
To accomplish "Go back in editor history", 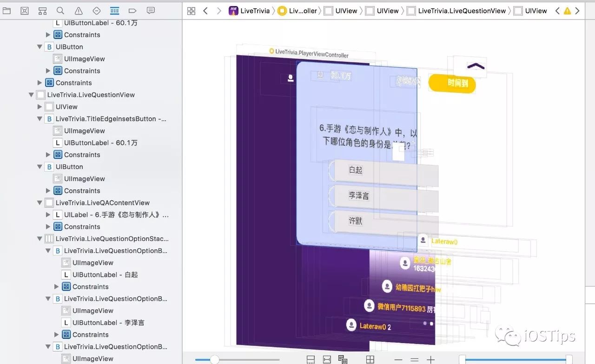I will click(x=205, y=11).
